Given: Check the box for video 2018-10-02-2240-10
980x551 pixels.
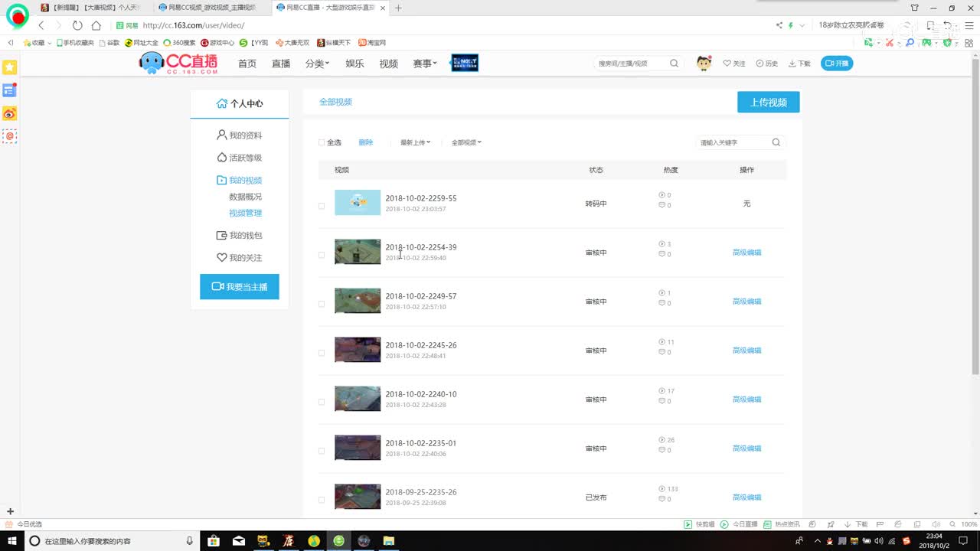Looking at the screenshot, I should tap(322, 402).
